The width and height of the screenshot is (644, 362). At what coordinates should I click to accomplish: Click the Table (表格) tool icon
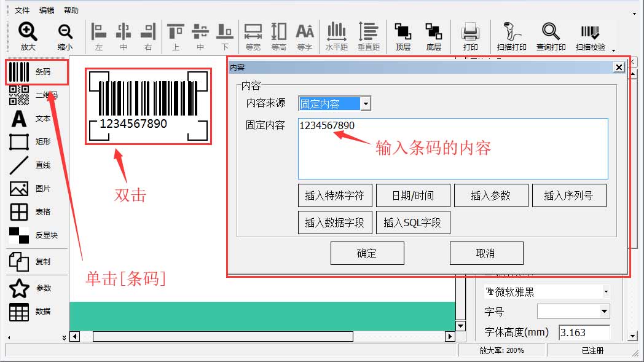click(19, 212)
